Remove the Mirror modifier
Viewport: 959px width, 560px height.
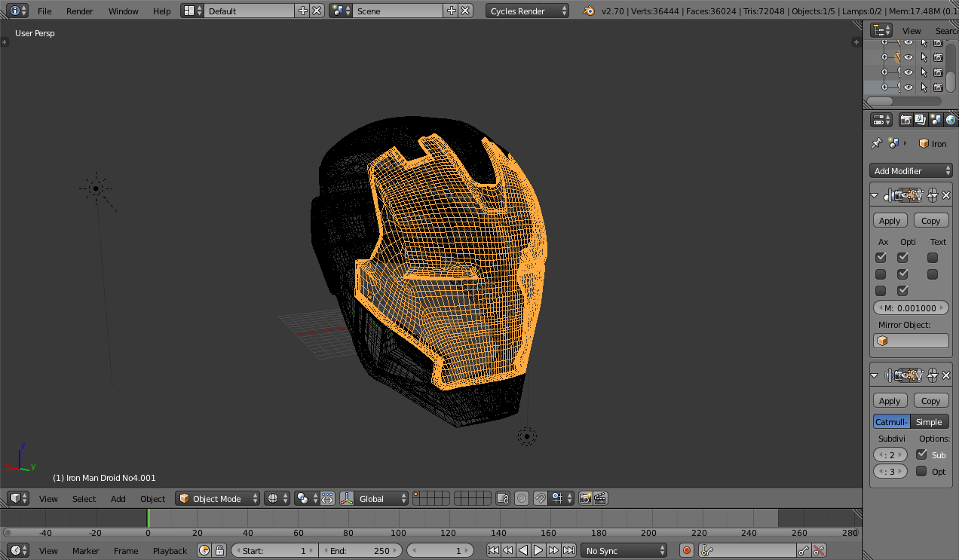[x=946, y=195]
